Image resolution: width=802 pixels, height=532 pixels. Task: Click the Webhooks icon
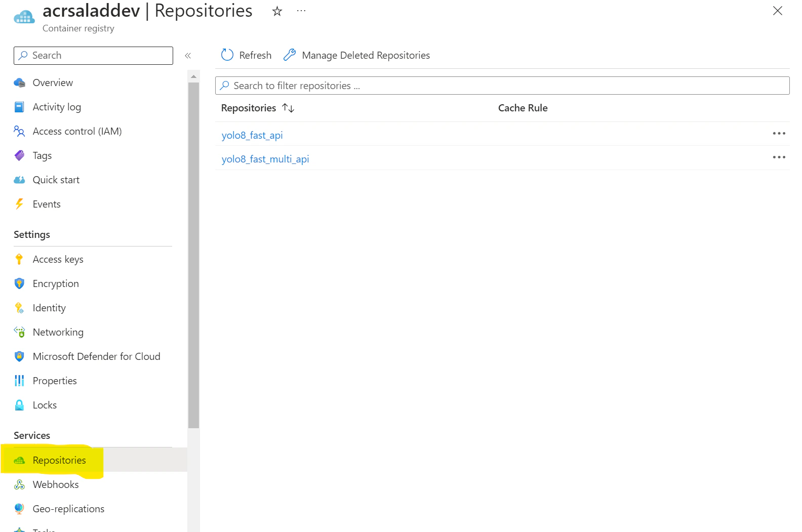(19, 484)
